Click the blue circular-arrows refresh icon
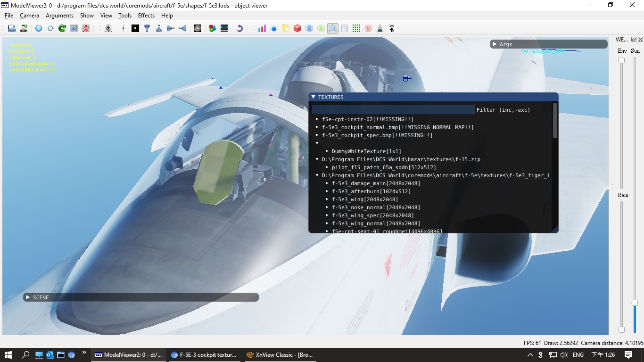This screenshot has height=362, width=644. [50, 28]
